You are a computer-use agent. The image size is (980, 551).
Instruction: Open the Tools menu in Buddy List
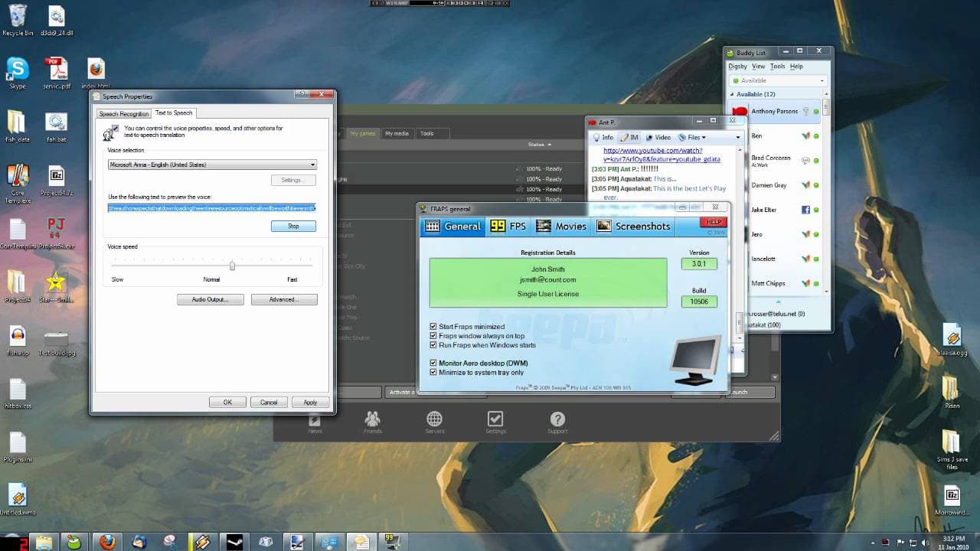[x=778, y=67]
